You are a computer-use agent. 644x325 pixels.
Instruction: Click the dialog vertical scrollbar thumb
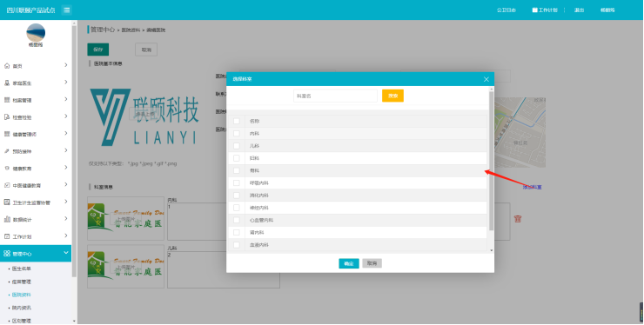492,161
